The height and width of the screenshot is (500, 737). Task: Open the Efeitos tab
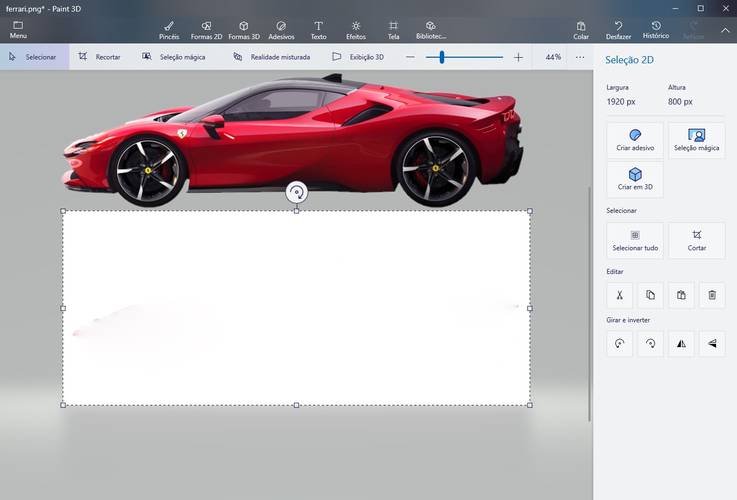point(356,30)
